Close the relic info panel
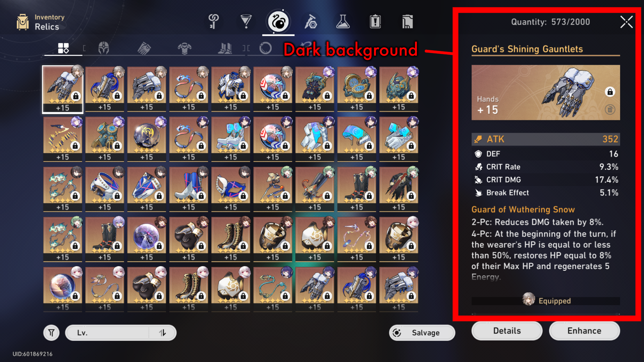Image resolution: width=644 pixels, height=362 pixels. 626,22
